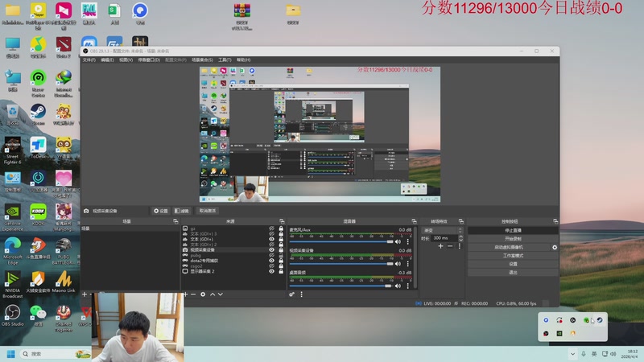Add a new scene with plus icon
Image resolution: width=644 pixels, height=362 pixels.
pyautogui.click(x=85, y=294)
